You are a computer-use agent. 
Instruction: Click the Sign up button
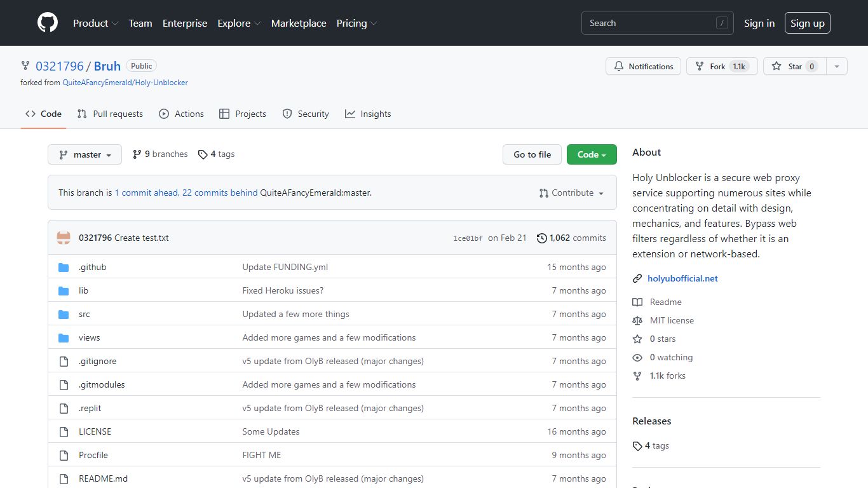(808, 23)
